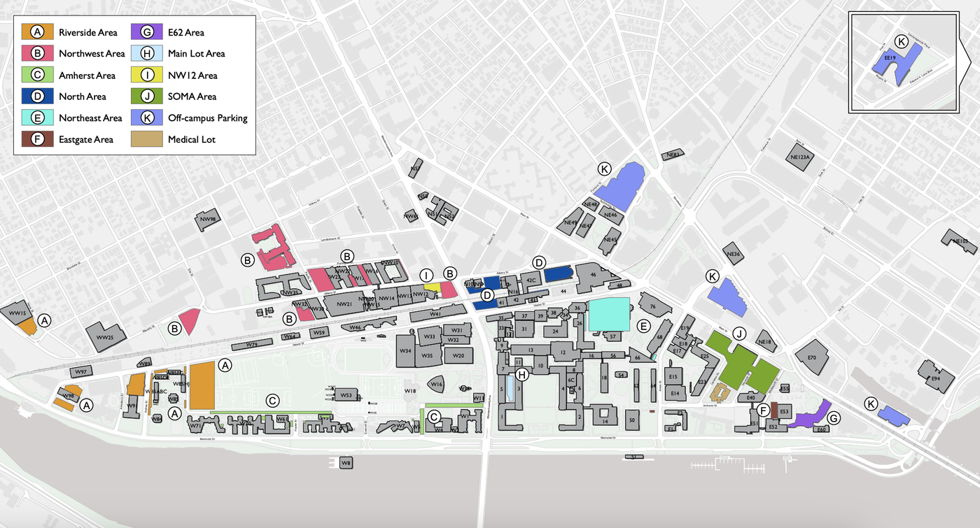The width and height of the screenshot is (980, 528).
Task: Click the "Main Lot Area" legend label
Action: 197,54
